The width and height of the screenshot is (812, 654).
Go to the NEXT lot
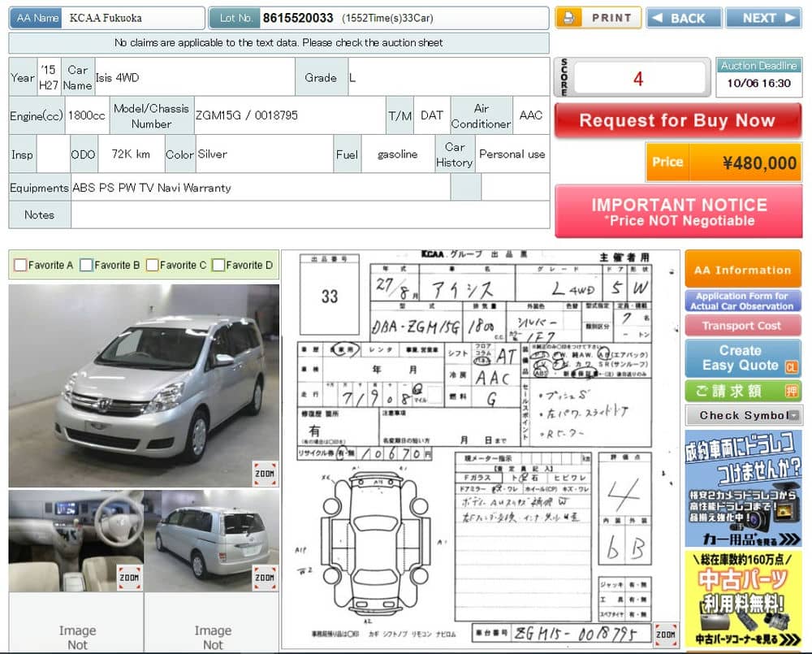tap(764, 18)
